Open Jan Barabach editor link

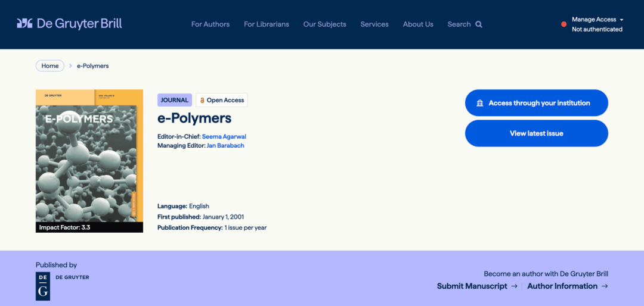225,146
